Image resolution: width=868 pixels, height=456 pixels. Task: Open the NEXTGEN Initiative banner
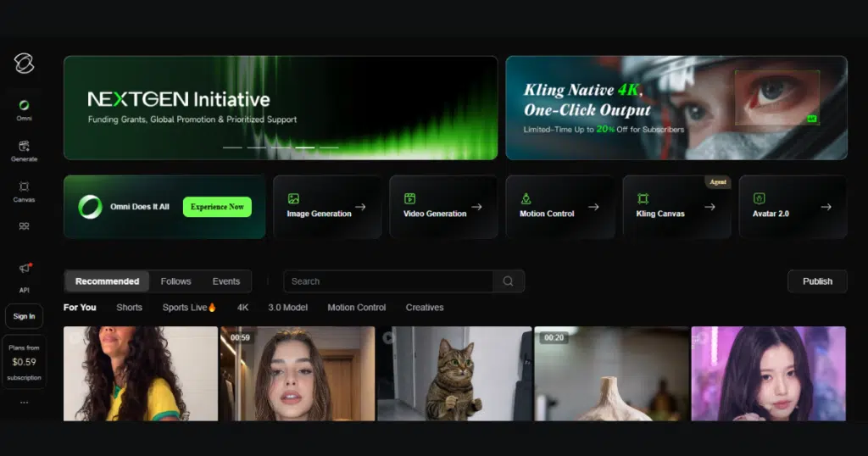pos(281,108)
